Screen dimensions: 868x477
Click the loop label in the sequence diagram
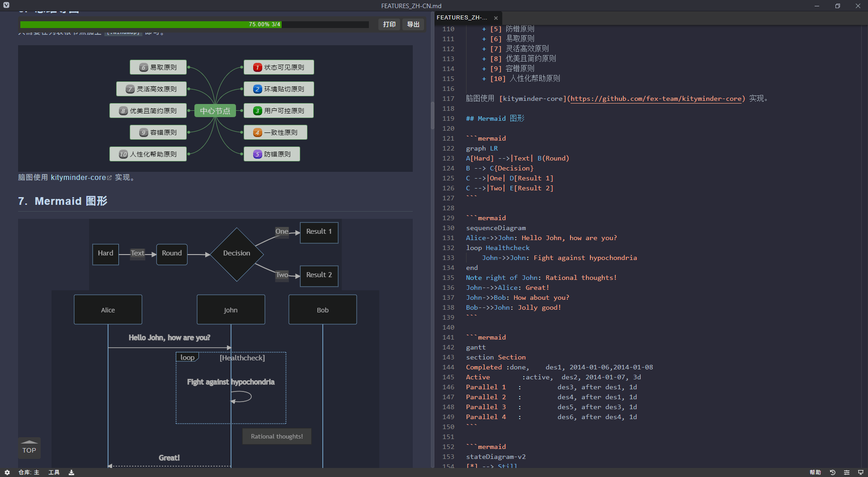187,358
